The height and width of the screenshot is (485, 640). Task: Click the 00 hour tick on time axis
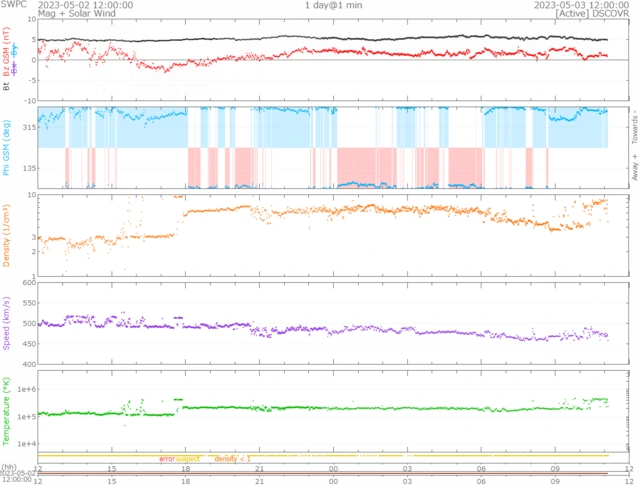333,468
